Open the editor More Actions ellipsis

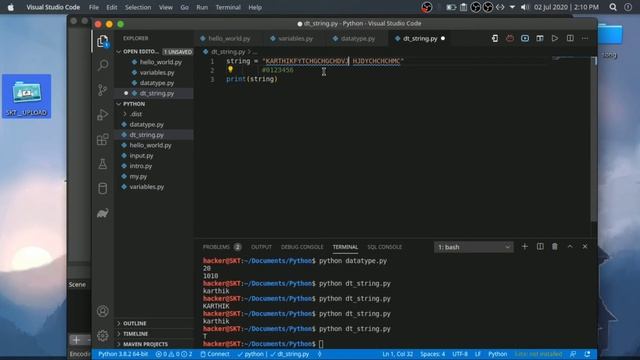point(585,38)
